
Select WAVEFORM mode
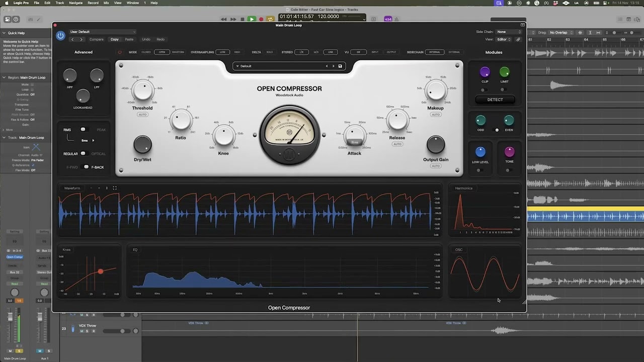(178, 52)
